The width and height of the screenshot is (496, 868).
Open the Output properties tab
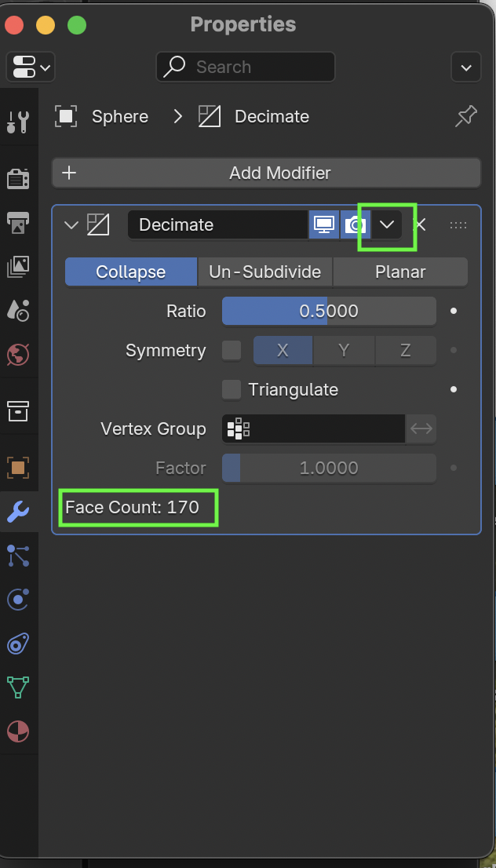coord(17,223)
